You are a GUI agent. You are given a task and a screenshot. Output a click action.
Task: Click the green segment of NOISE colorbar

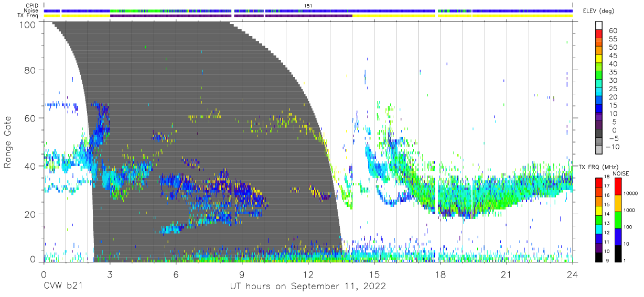point(617,219)
